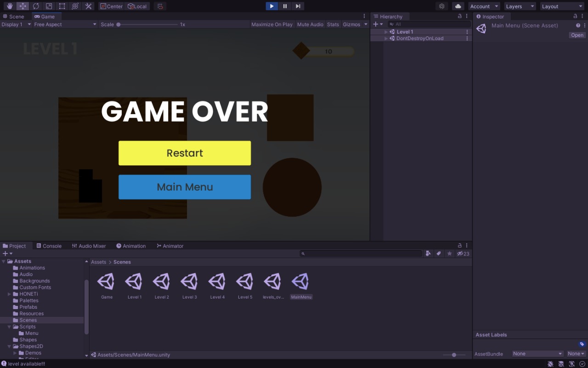Open the Layout dropdown
Viewport: 588px width, 368px height.
click(561, 6)
